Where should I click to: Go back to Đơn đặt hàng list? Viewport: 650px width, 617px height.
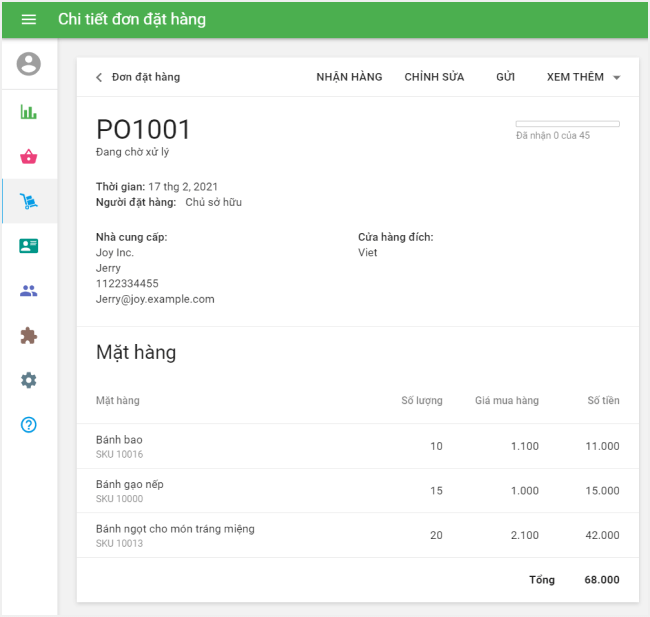(x=137, y=77)
